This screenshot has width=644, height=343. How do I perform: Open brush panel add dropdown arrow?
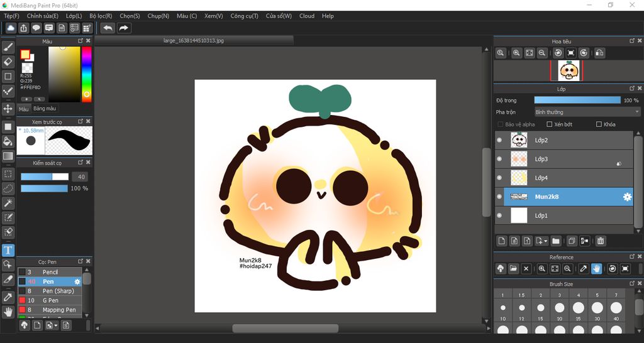pos(55,325)
